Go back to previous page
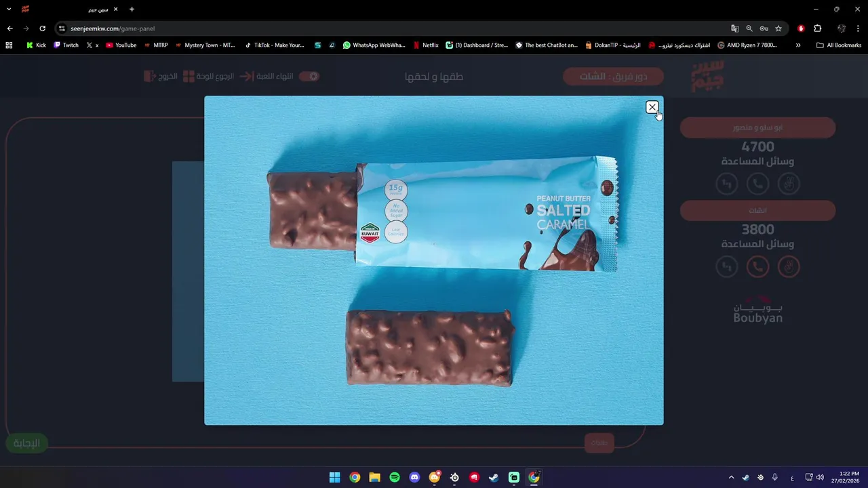This screenshot has width=868, height=488. (x=9, y=28)
